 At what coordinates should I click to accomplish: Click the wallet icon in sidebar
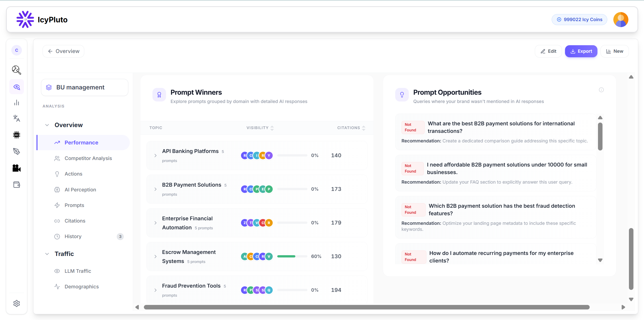[17, 185]
